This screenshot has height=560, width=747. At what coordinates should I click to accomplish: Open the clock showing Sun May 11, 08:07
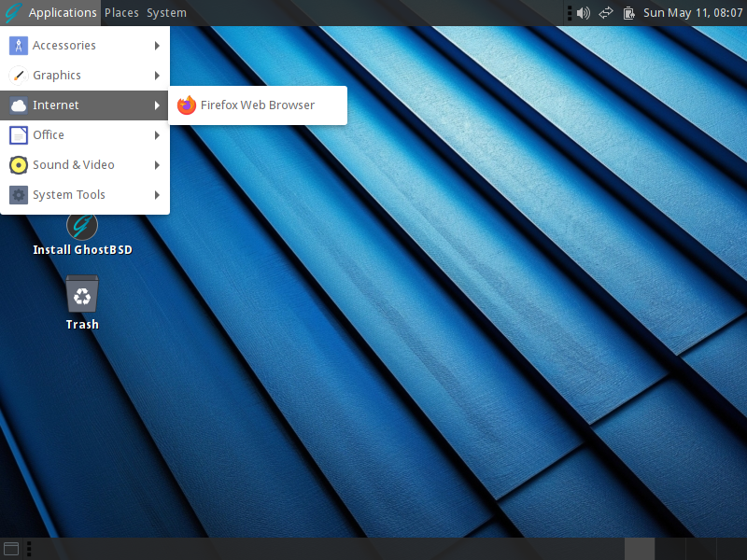pos(693,13)
